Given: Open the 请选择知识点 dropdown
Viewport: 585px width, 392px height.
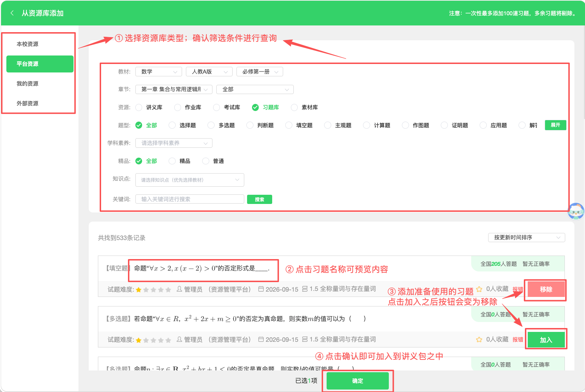Looking at the screenshot, I should [x=190, y=180].
